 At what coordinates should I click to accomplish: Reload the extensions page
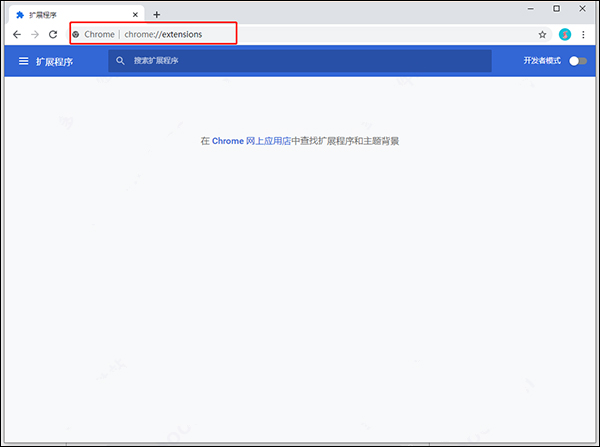coord(53,34)
